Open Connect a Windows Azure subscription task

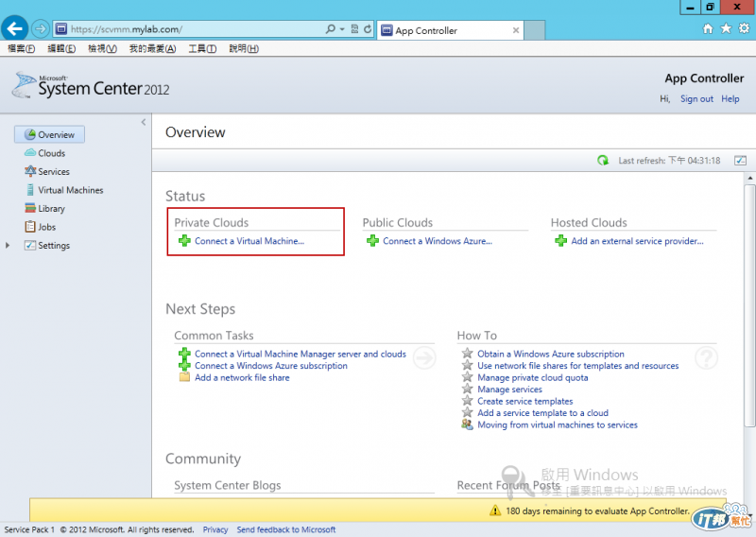click(x=270, y=366)
